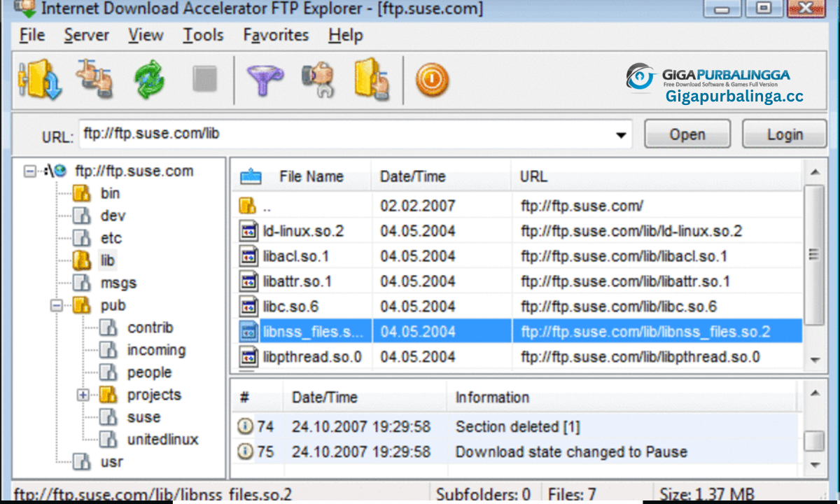Click the blue up-folder icon in header
The height and width of the screenshot is (504, 840).
(251, 176)
